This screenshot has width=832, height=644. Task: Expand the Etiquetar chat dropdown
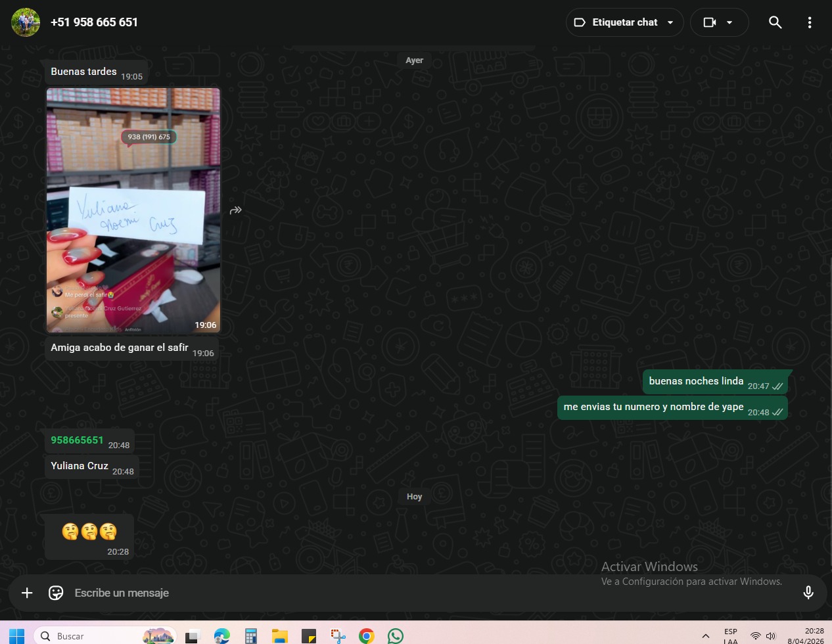pyautogui.click(x=670, y=22)
